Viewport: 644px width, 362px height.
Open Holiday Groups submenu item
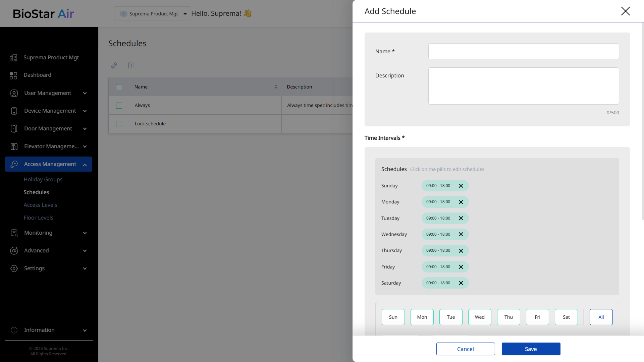tap(43, 180)
